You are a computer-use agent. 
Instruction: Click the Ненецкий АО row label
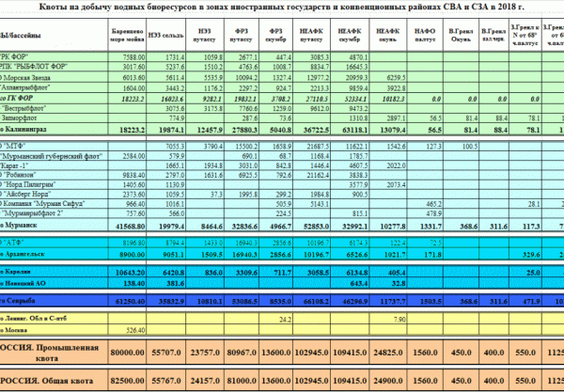coord(23,283)
